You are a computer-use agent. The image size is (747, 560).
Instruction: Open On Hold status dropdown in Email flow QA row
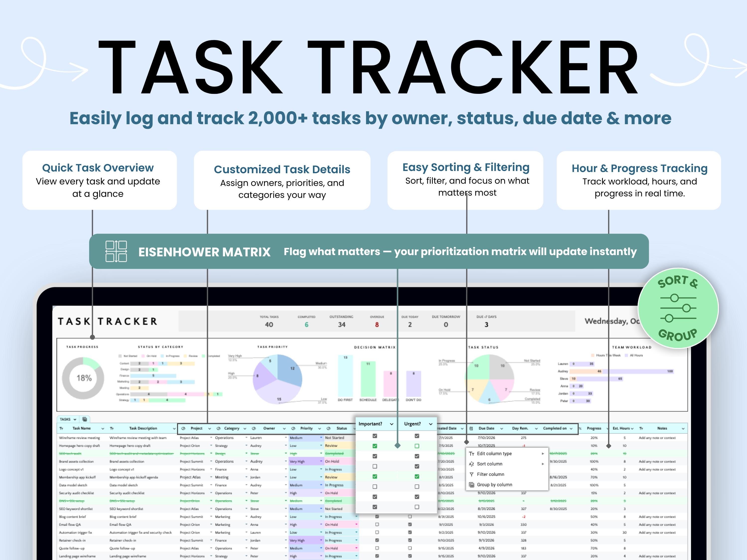356,524
